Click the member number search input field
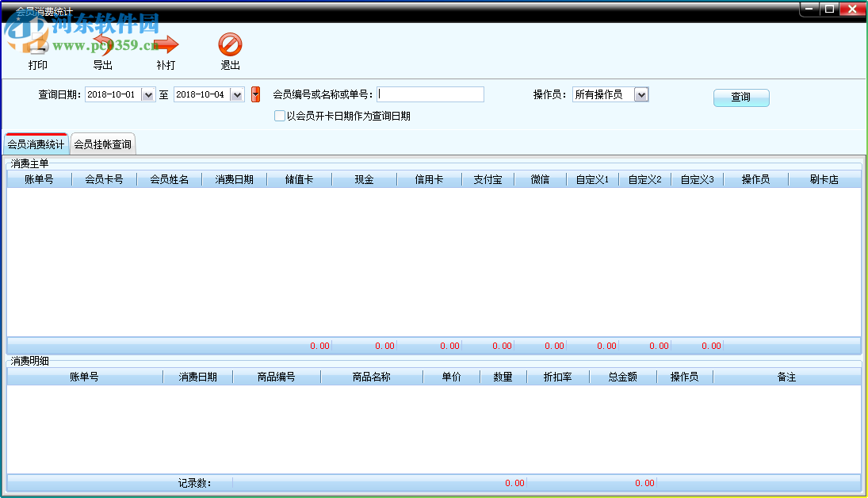The image size is (868, 498). [430, 94]
